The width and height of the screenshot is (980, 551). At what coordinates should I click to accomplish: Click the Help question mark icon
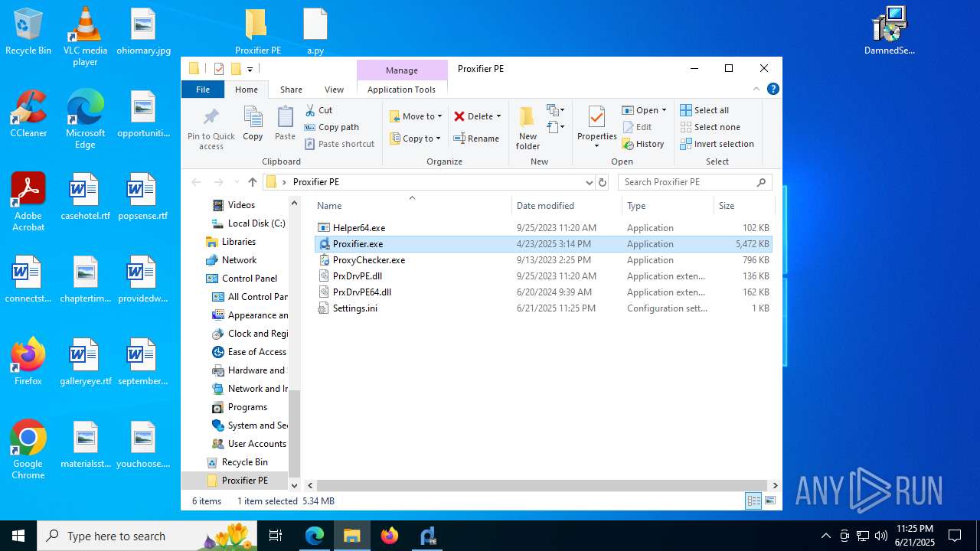pos(773,90)
